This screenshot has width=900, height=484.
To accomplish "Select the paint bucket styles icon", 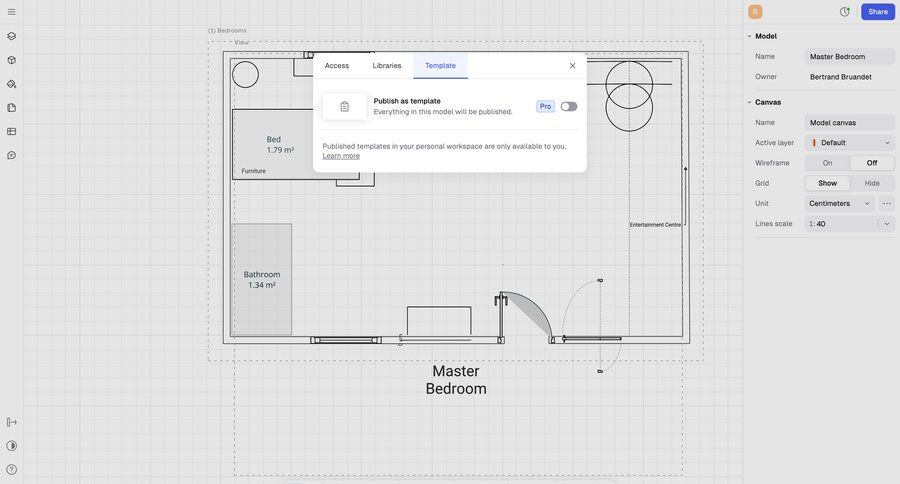I will 11,84.
